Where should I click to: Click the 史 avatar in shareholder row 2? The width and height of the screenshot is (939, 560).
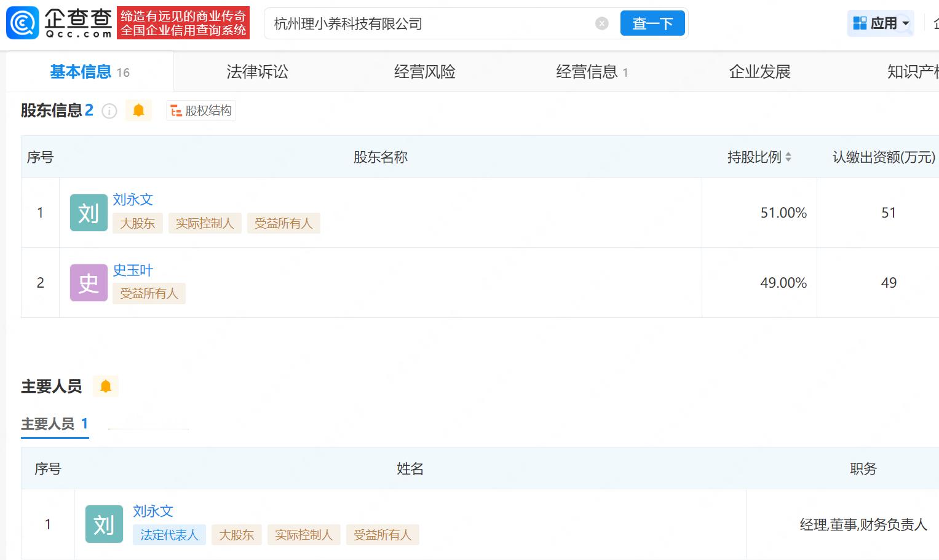click(x=89, y=283)
